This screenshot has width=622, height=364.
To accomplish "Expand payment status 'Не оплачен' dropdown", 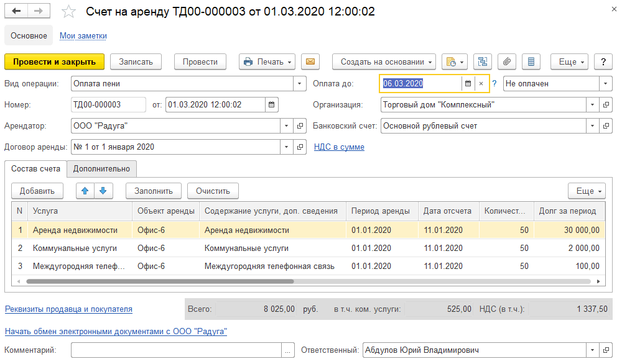I will coord(605,84).
